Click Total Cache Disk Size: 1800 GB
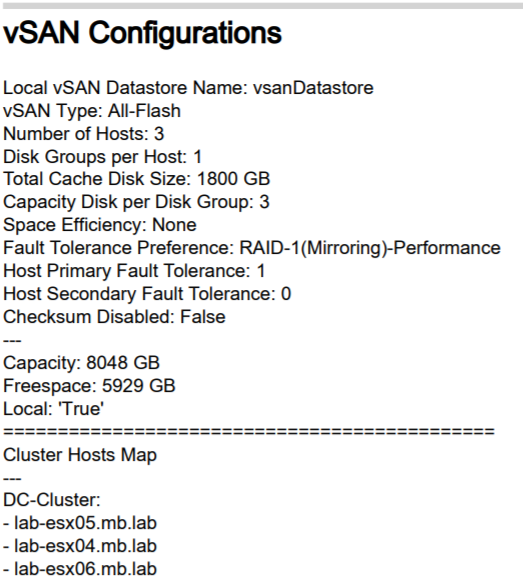Screen dimensions: 523x585 [137, 179]
